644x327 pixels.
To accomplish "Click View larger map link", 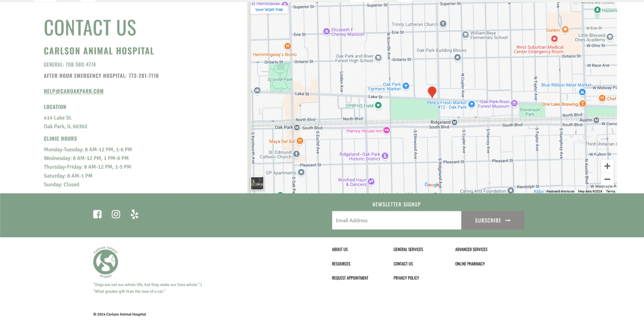I will point(269,10).
